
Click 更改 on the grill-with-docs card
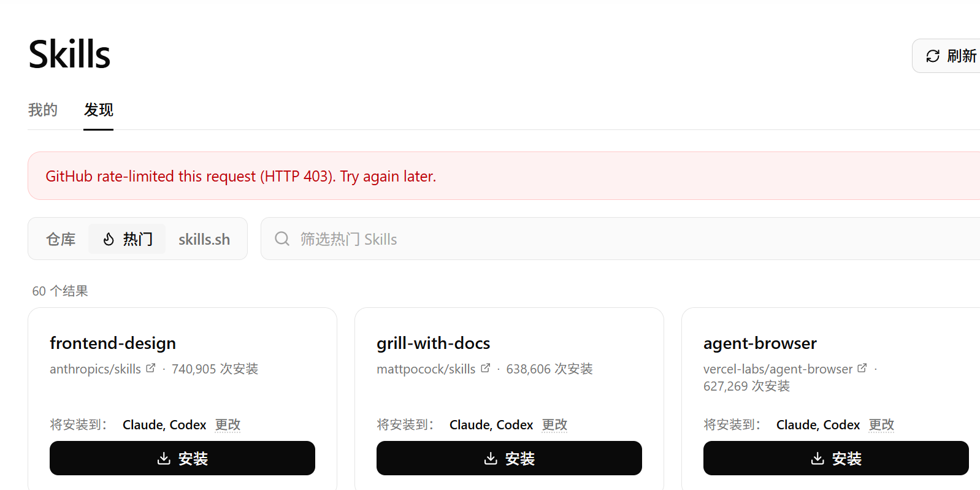(554, 425)
